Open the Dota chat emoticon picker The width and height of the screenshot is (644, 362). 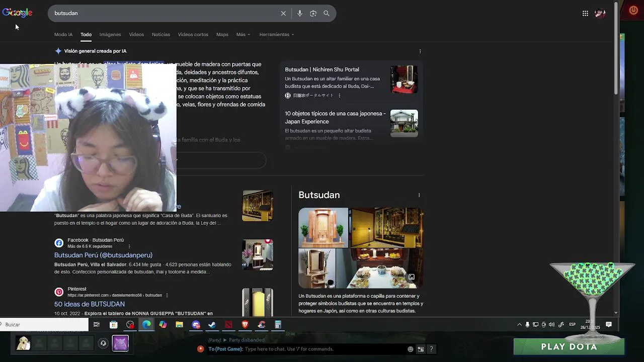coord(411,349)
